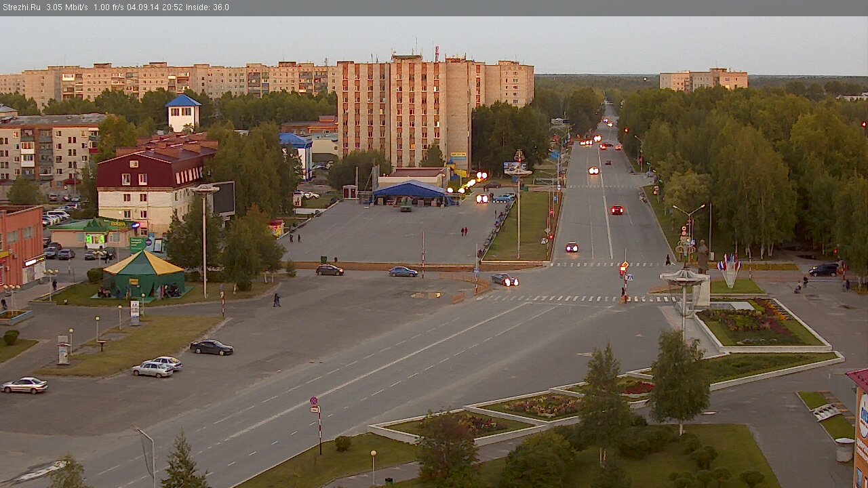Viewport: 868px width, 488px height.
Task: Select the Inside: 36.0 temperature readout
Action: (x=208, y=7)
